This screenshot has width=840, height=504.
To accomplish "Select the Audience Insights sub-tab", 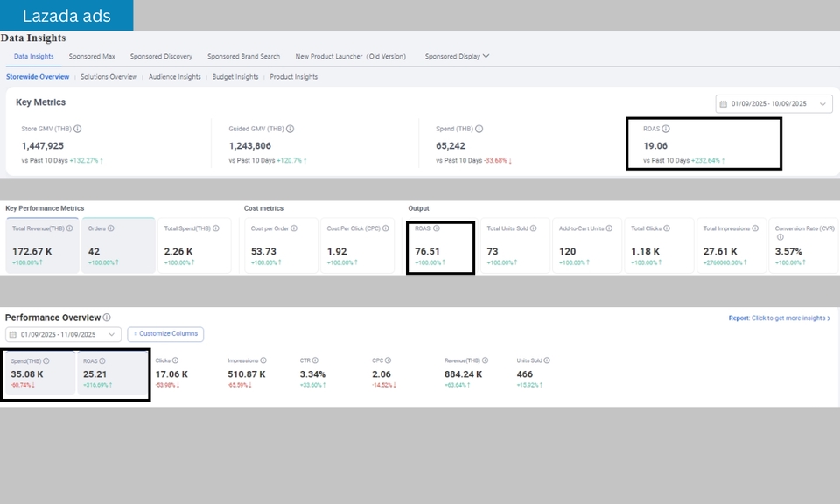I will (x=175, y=77).
